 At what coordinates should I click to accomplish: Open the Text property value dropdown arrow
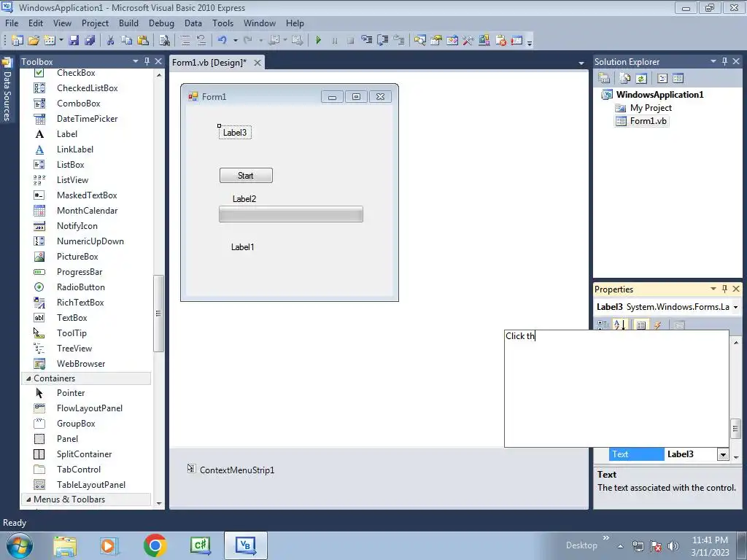click(x=723, y=455)
